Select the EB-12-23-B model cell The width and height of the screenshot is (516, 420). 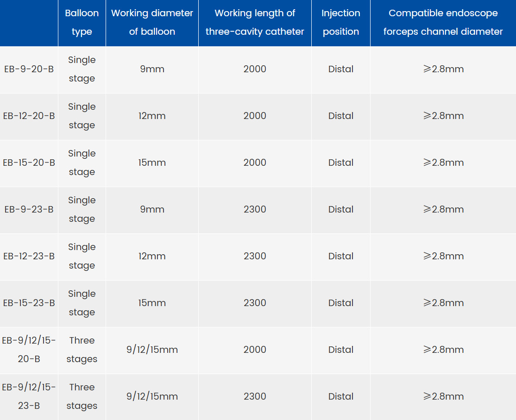[29, 256]
